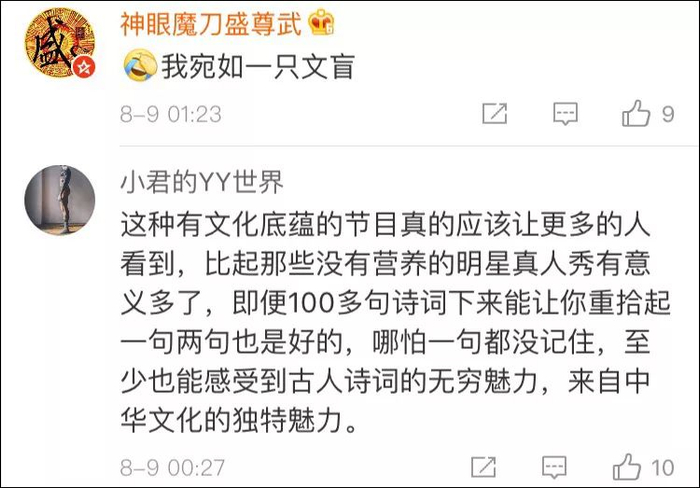The width and height of the screenshot is (700, 488).
Task: Share the comment by 小君的YY世界
Action: [483, 467]
